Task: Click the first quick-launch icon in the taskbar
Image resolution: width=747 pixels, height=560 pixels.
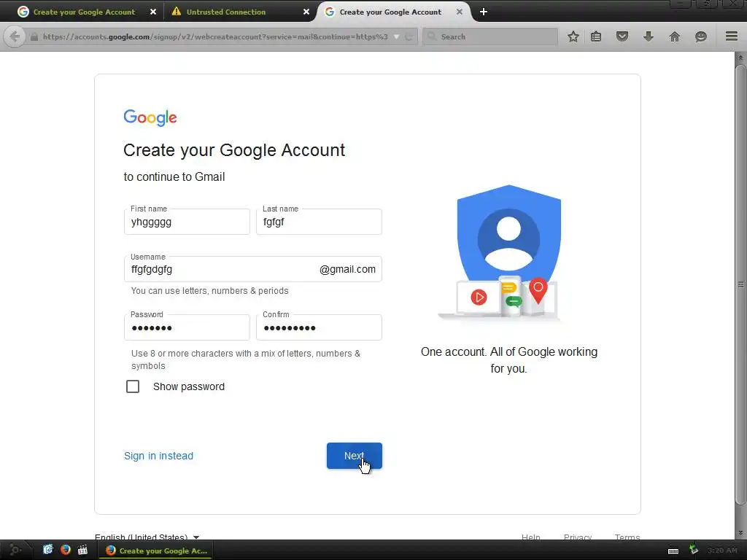Action: 47,550
